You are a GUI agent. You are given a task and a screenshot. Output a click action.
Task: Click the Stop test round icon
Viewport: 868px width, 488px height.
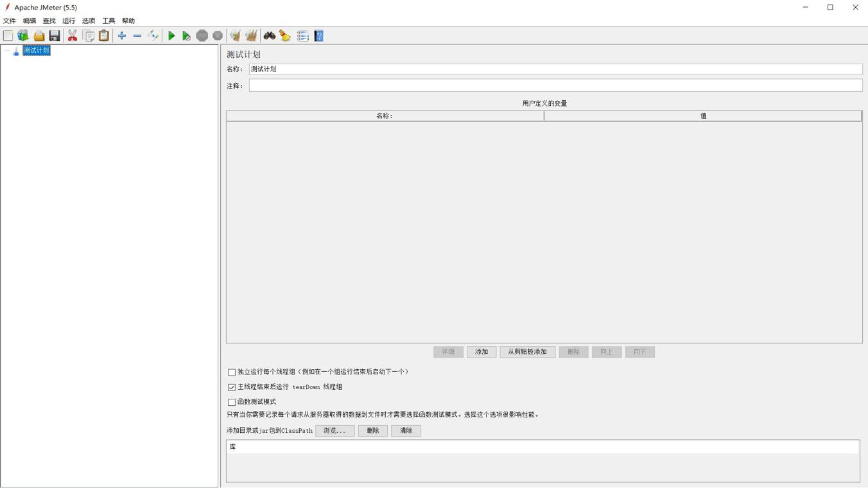point(202,36)
